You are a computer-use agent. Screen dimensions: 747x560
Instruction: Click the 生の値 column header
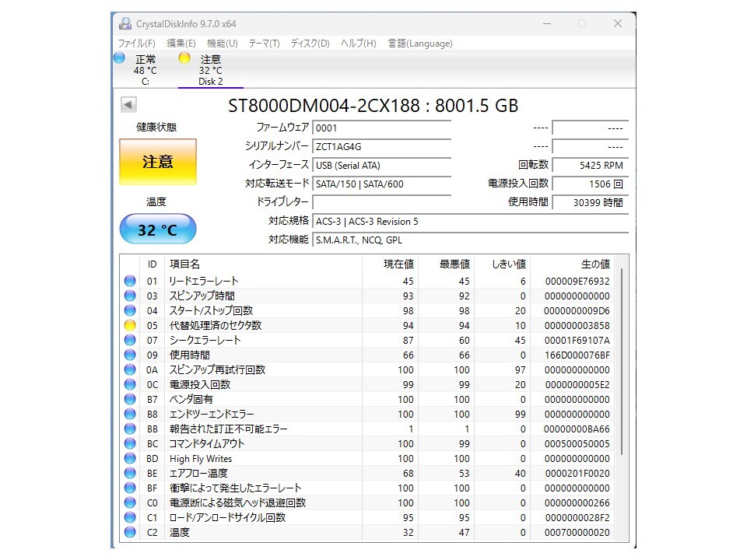coord(572,264)
